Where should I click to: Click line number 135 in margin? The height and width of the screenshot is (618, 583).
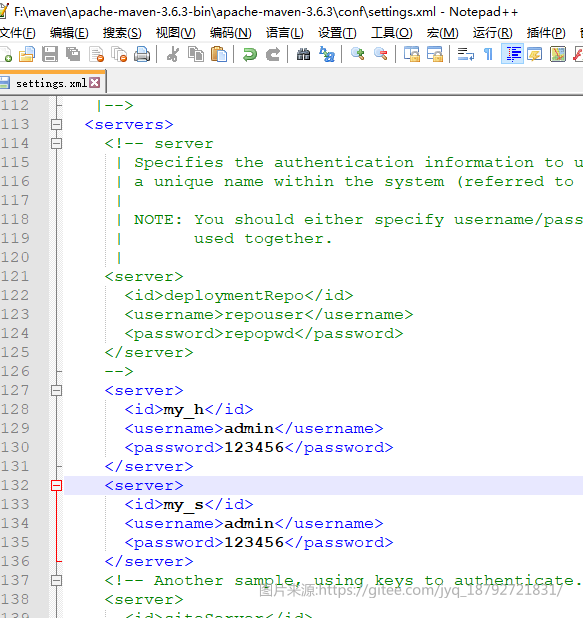(x=15, y=543)
